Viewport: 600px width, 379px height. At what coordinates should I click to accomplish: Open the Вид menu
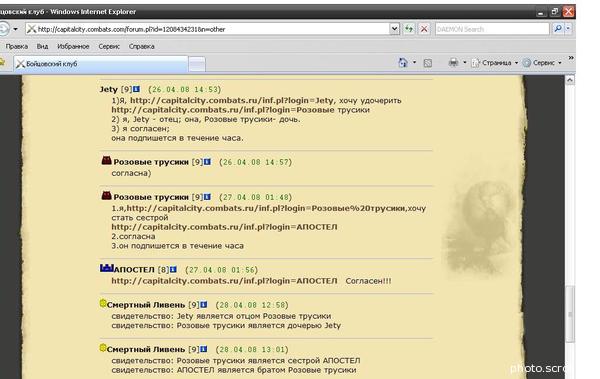42,46
